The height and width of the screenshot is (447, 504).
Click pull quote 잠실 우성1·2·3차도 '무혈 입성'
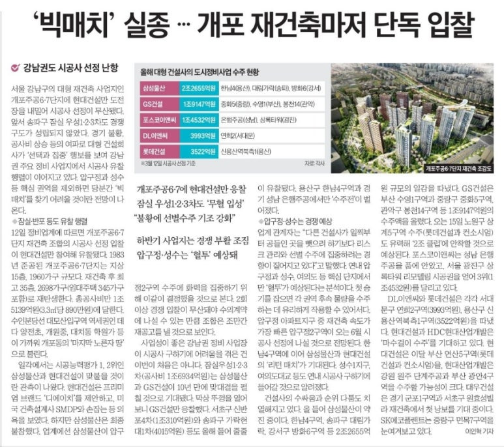tap(191, 203)
